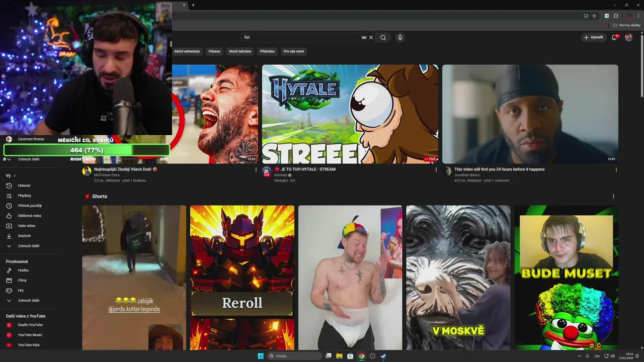This screenshot has width=644, height=362.
Task: Click the Vytvořit create button
Action: click(593, 37)
